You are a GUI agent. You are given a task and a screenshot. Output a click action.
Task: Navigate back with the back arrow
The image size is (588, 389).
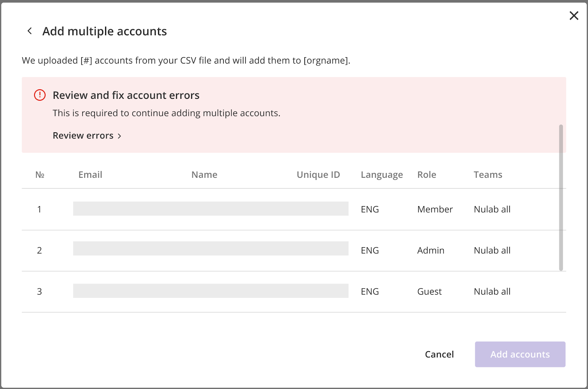(29, 31)
